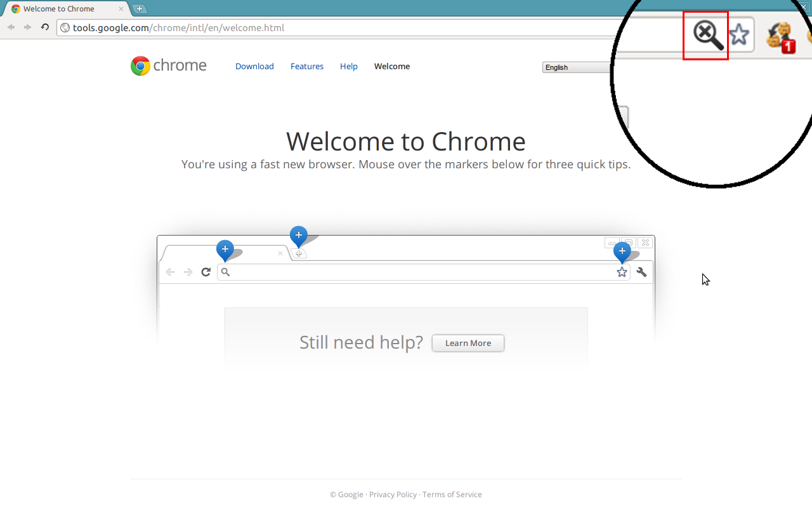Screen dimensions: 812x508
Task: Bookmark this page with the star icon
Action: coord(739,34)
